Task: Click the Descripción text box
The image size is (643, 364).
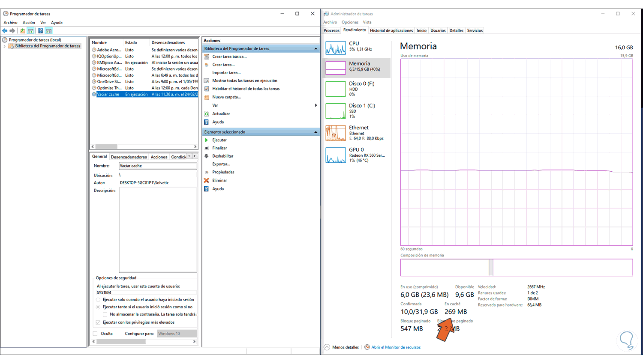Action: pos(158,230)
